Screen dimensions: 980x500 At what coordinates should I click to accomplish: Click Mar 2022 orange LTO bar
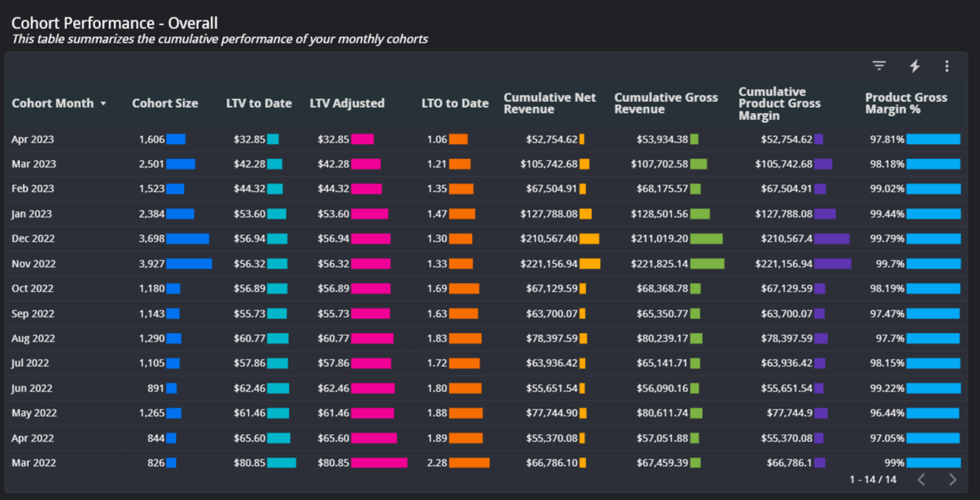click(x=469, y=462)
